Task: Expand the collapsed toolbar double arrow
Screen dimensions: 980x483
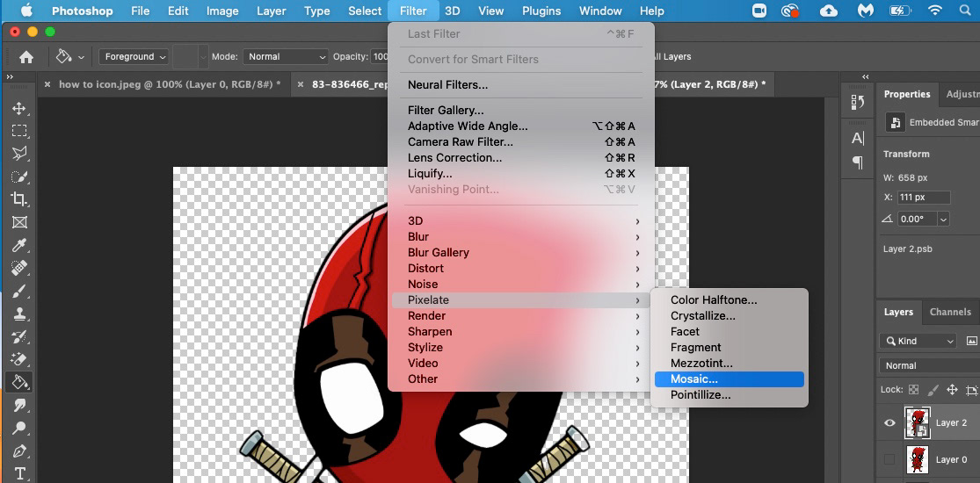Action: tap(10, 77)
